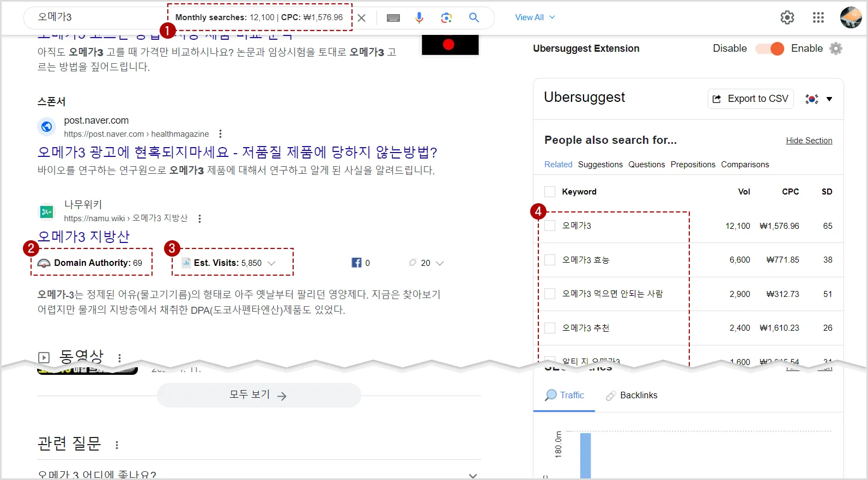The height and width of the screenshot is (480, 868).
Task: Open Ubersuggest Extension settings gear
Action: pos(836,48)
